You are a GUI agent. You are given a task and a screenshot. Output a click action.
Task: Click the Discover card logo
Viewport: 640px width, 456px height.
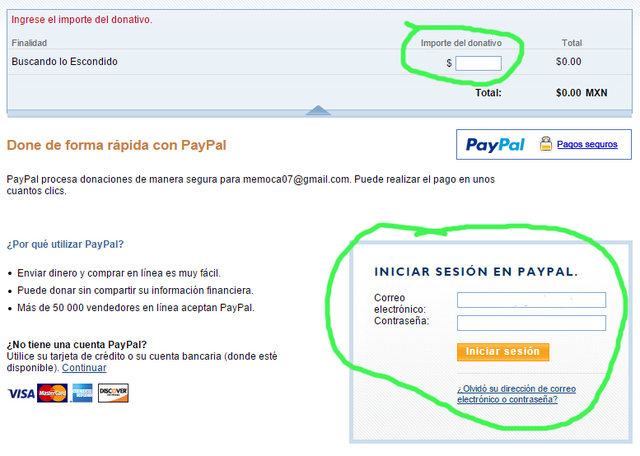tap(113, 393)
